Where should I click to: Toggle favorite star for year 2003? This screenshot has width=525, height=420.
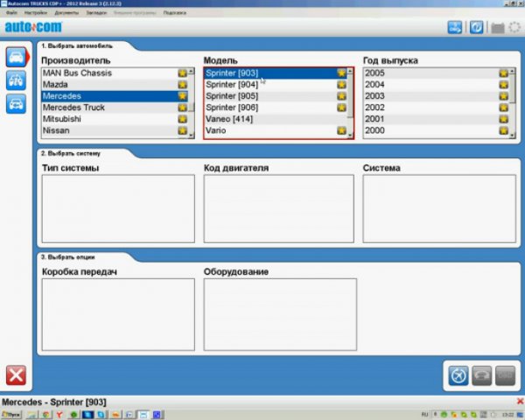pos(504,96)
